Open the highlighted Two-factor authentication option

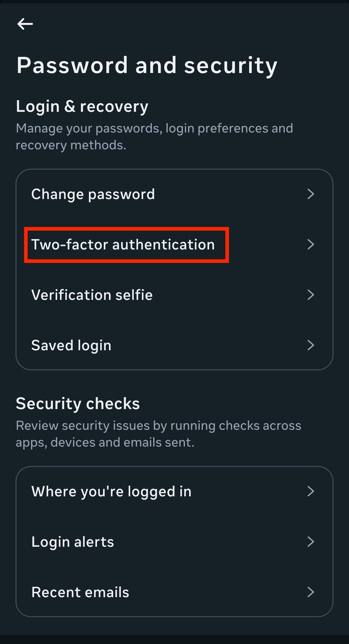(123, 245)
